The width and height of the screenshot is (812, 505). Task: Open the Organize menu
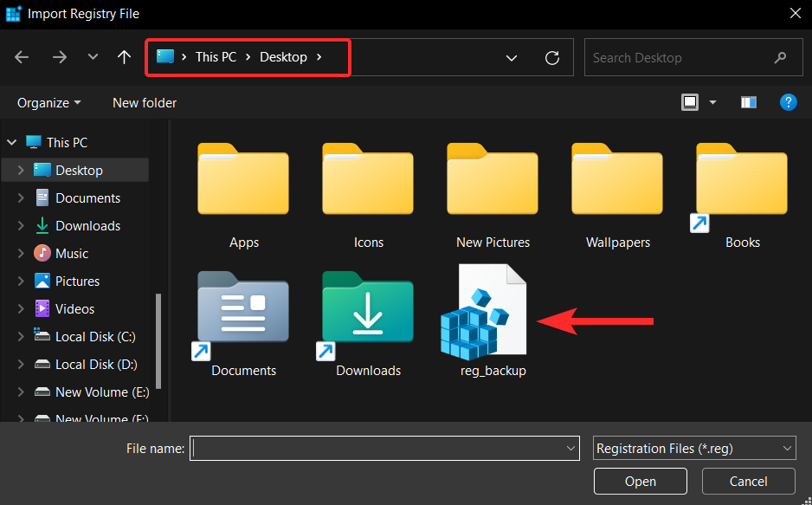click(48, 102)
